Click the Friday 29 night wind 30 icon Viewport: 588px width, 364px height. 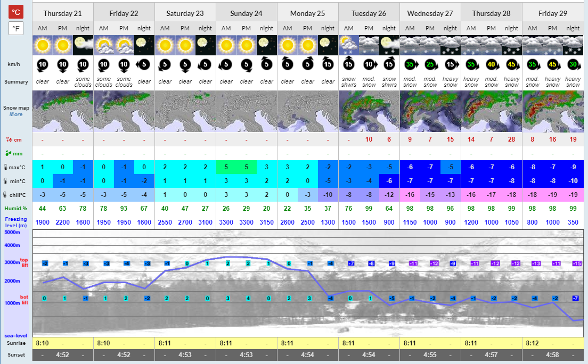[x=574, y=65]
